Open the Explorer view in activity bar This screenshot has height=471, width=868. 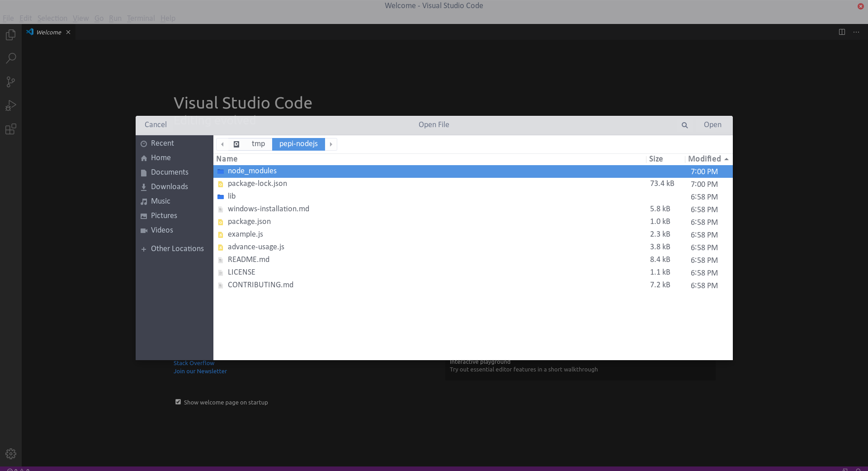11,35
